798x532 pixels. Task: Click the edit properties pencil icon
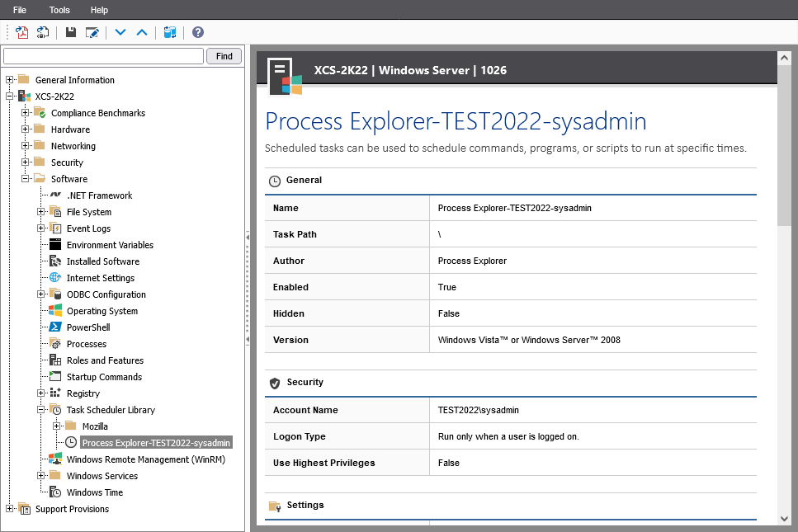(x=92, y=32)
